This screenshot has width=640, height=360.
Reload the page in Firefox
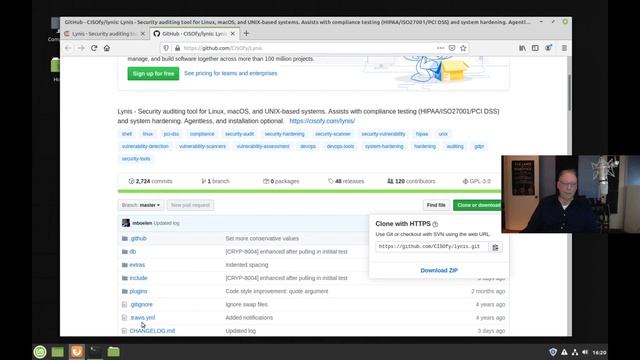pyautogui.click(x=94, y=48)
